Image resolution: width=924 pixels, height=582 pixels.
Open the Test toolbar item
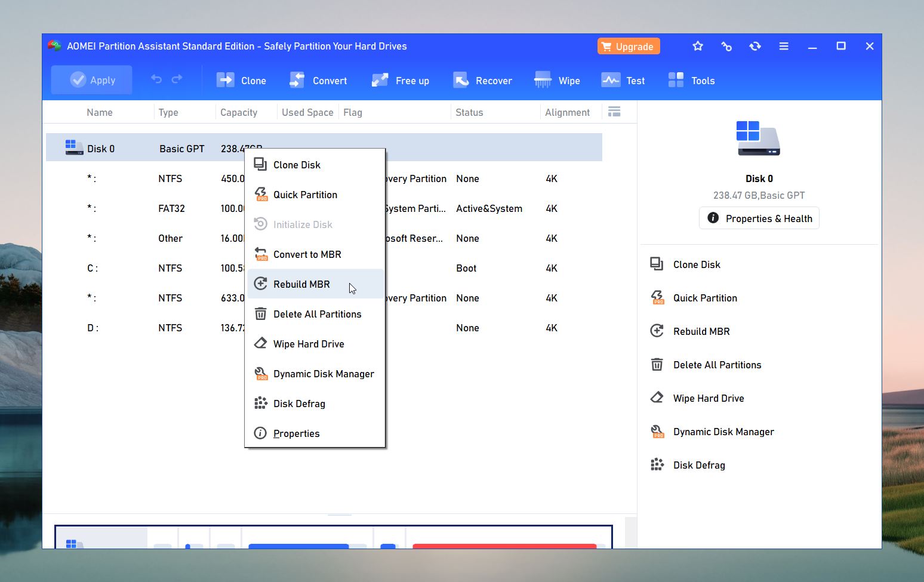click(x=623, y=81)
